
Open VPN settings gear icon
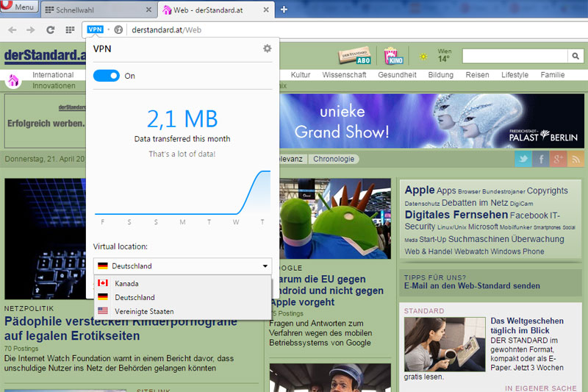pyautogui.click(x=267, y=49)
